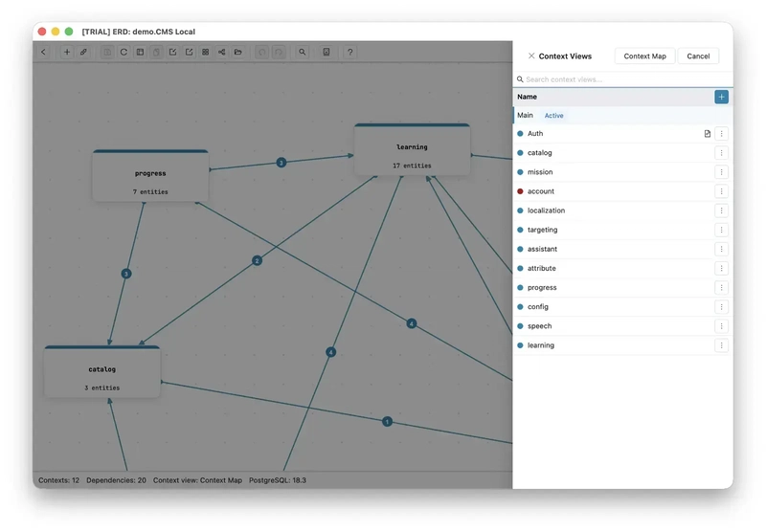Screen dimensions: 766x532
Task: Select the catalog context in the list
Action: click(623, 153)
